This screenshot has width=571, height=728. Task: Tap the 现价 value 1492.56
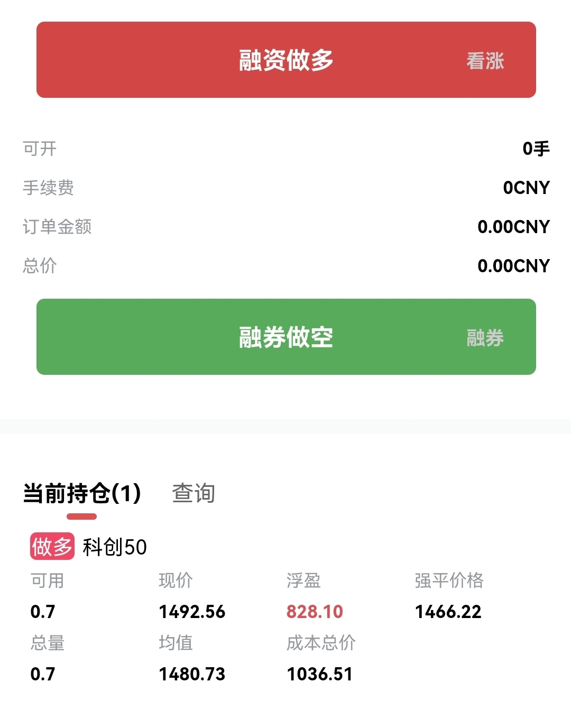(192, 612)
